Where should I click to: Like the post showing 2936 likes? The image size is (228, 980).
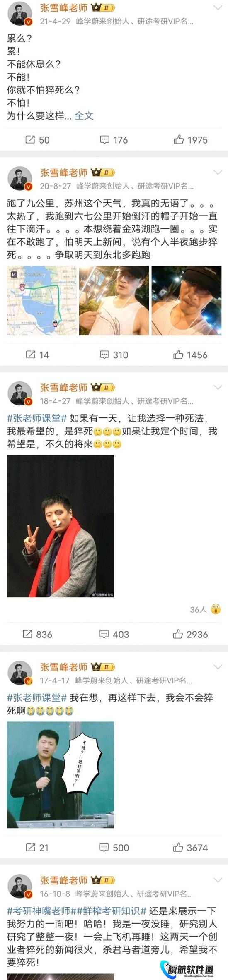tap(191, 634)
